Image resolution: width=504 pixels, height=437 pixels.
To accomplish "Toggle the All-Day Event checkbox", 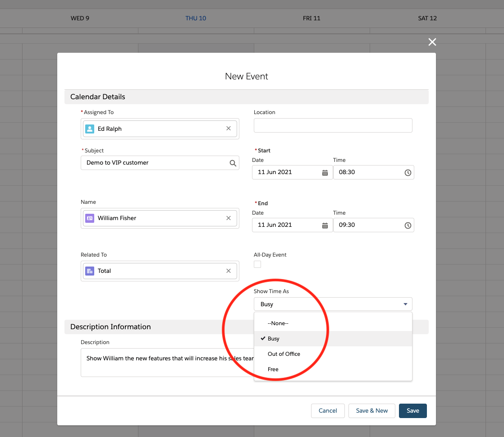I will 257,264.
